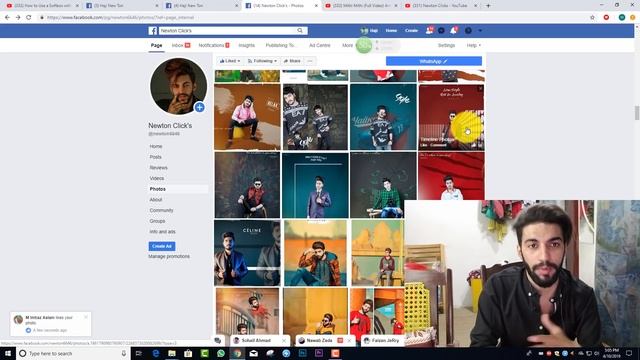Open the page Notifications tab
640x360 pixels.
[214, 45]
